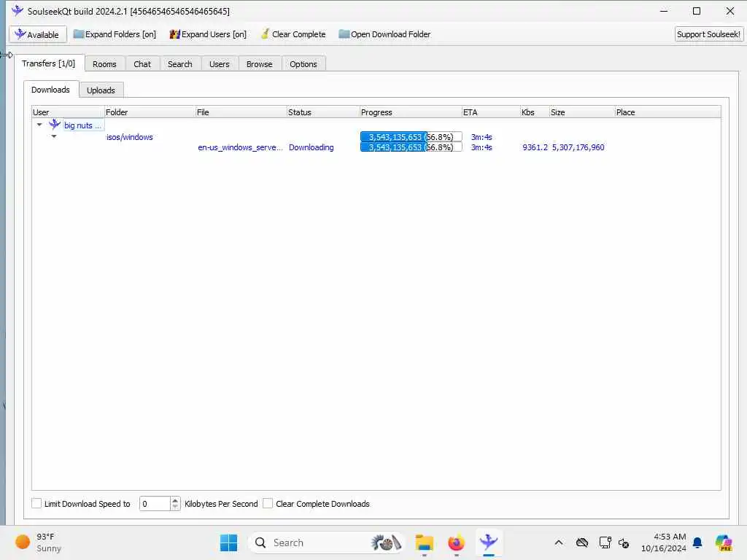Screen dimensions: 747x560
Task: Increase the speed limit with up arrow
Action: coord(175,500)
